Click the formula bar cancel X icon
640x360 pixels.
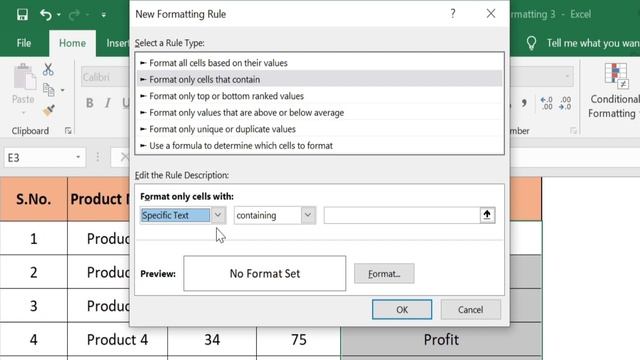click(x=124, y=157)
